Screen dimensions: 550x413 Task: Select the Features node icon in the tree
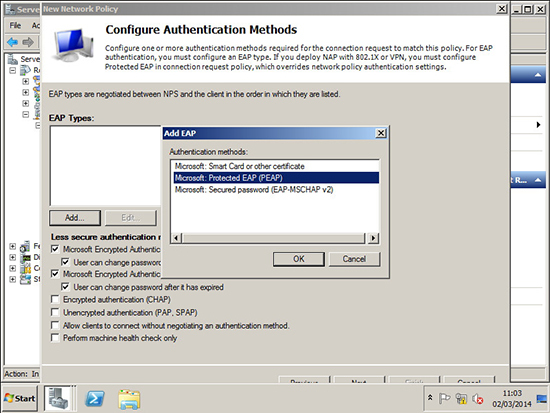pos(25,246)
